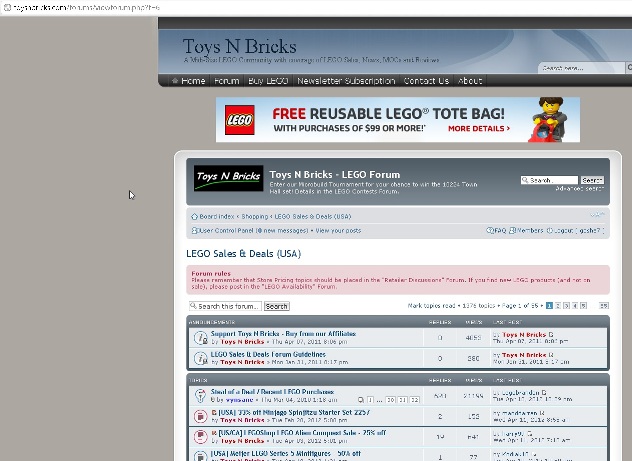Click the red LEGO logo in banner
Viewport: 632px width, 461px height.
click(x=240, y=120)
